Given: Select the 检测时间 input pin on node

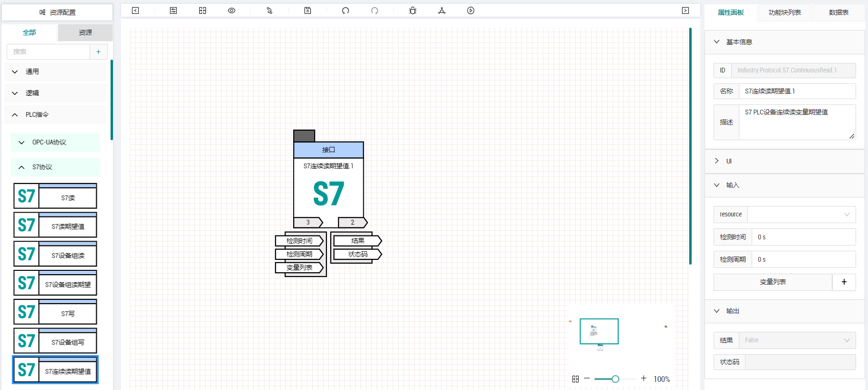Looking at the screenshot, I should (x=299, y=241).
